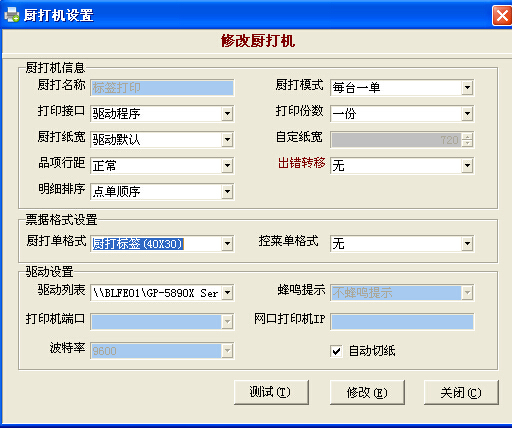Decrease 自定纸宽 with the down arrow
Viewport: 512px width, 429px height.
pyautogui.click(x=468, y=143)
